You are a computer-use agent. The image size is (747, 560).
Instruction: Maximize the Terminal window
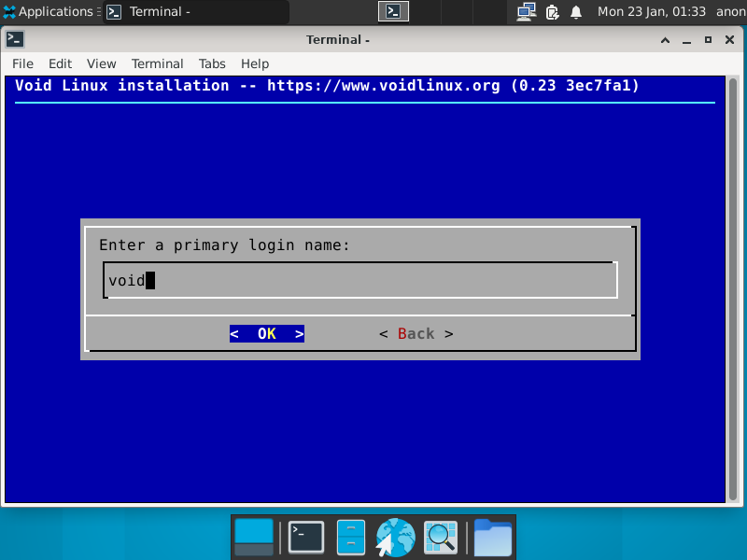tap(708, 40)
